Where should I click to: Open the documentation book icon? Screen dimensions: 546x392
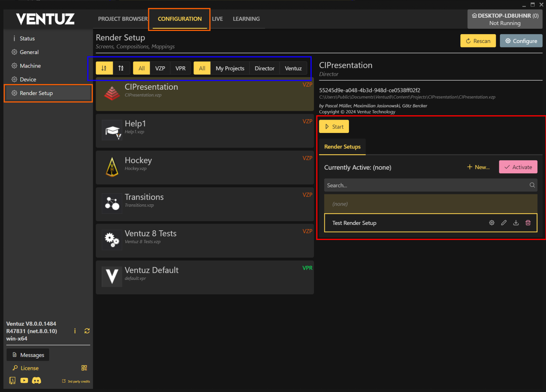point(12,380)
